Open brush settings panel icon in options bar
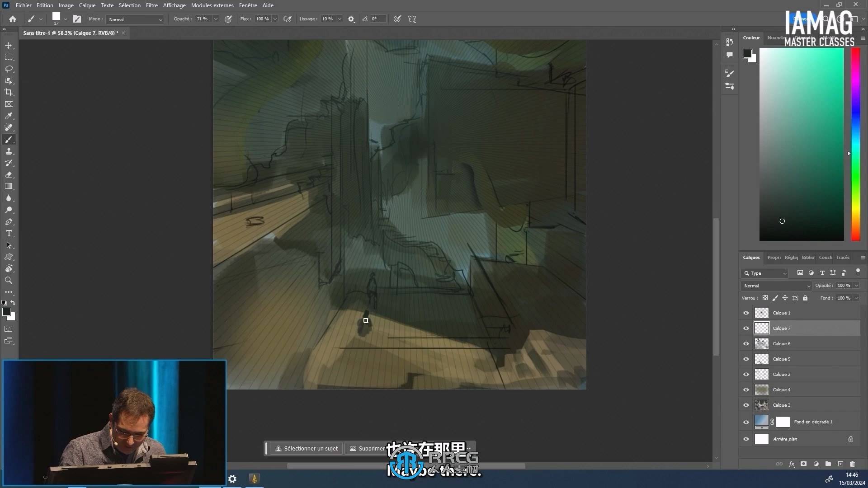This screenshot has width=868, height=488. click(x=77, y=19)
